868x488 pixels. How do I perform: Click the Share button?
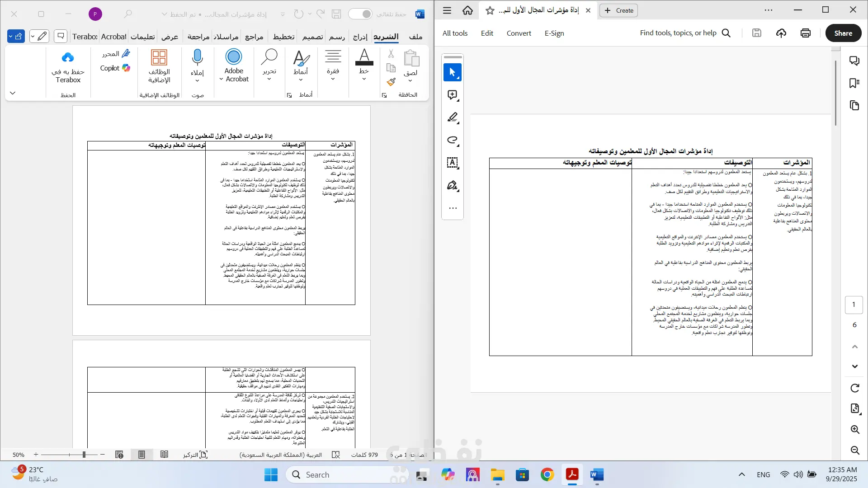coord(843,33)
